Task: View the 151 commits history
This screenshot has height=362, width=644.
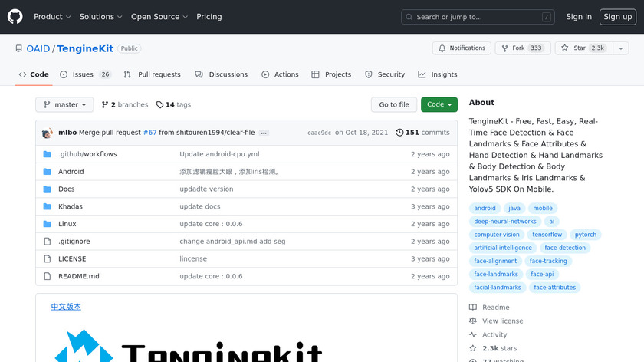Action: coord(422,133)
